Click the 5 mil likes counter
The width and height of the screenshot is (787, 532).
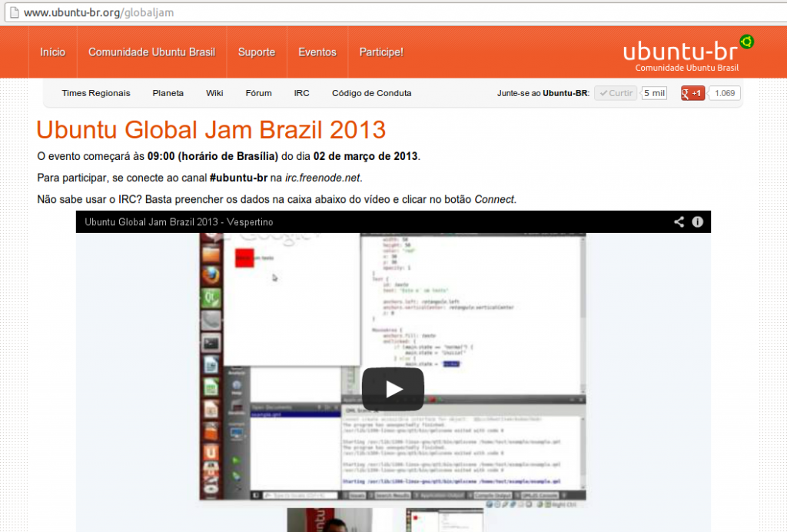[x=654, y=93]
